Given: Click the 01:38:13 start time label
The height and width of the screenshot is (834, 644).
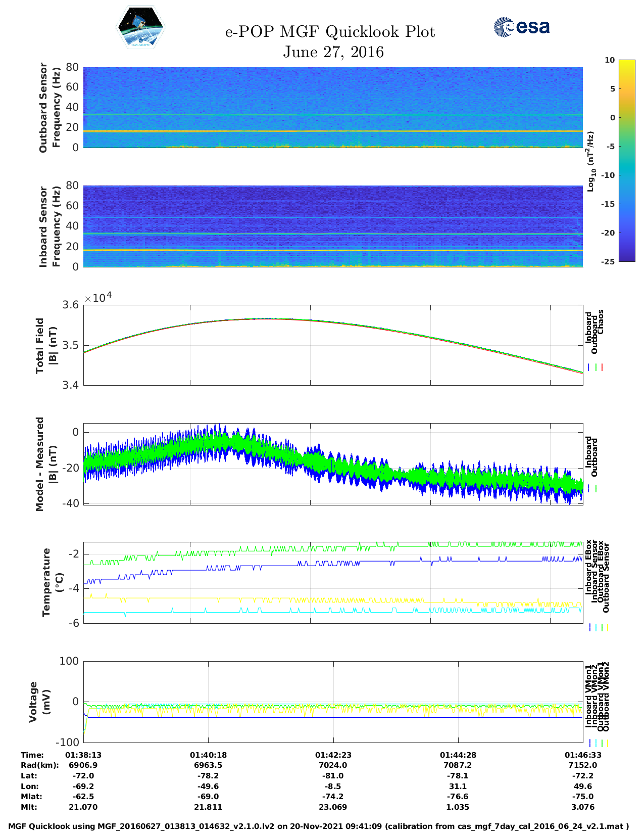Looking at the screenshot, I should (83, 755).
